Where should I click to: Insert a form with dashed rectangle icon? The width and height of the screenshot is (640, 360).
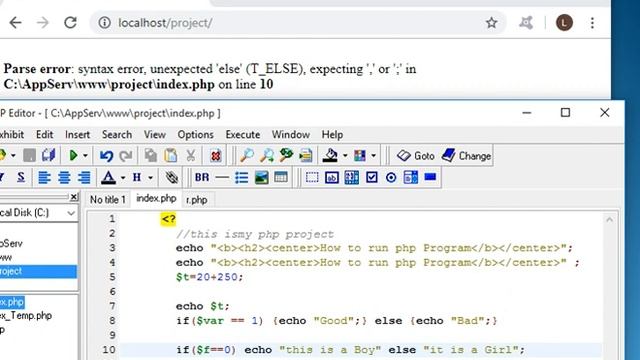[312, 177]
